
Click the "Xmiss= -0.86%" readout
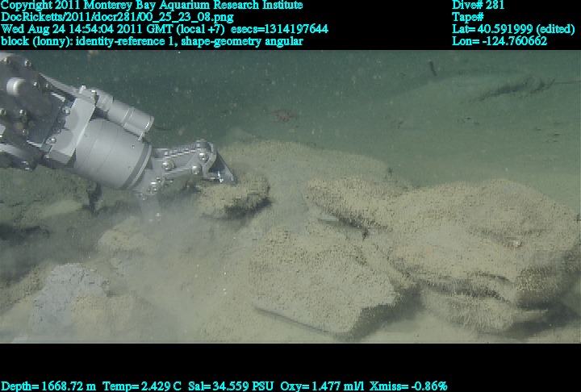point(408,386)
